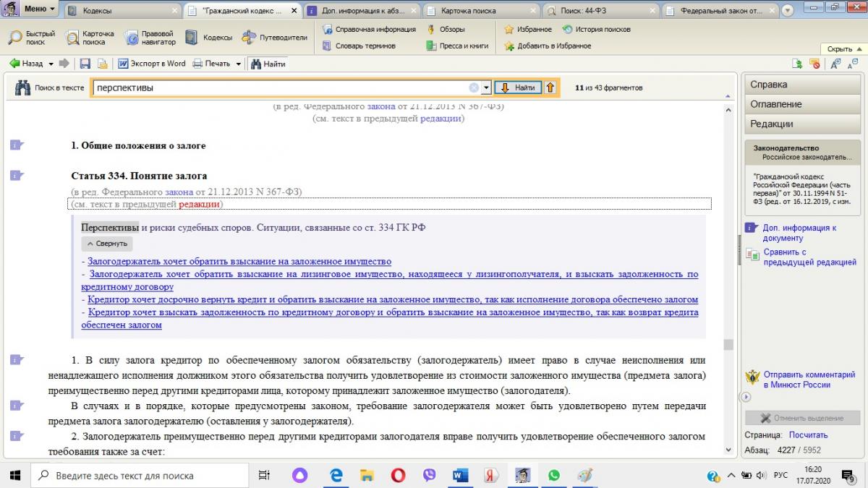Jump to previous fragment with up arrow

pos(550,87)
